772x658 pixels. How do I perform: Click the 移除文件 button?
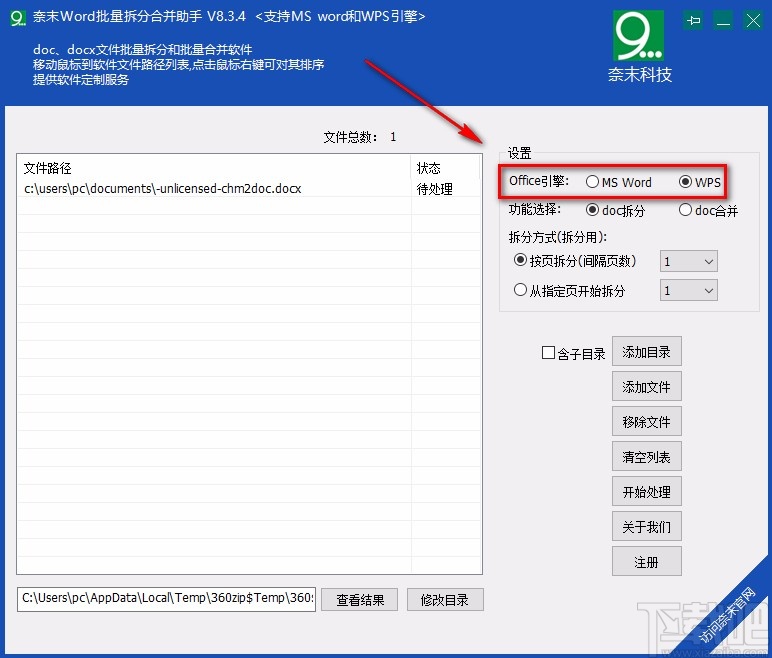tap(646, 421)
